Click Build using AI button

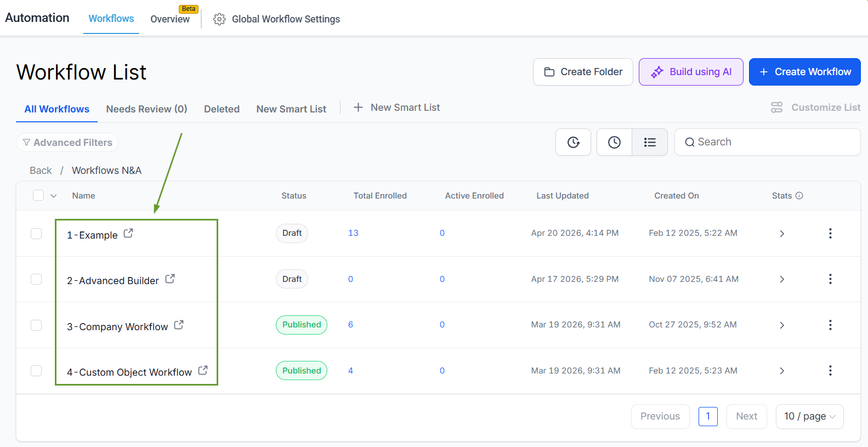[x=691, y=72]
